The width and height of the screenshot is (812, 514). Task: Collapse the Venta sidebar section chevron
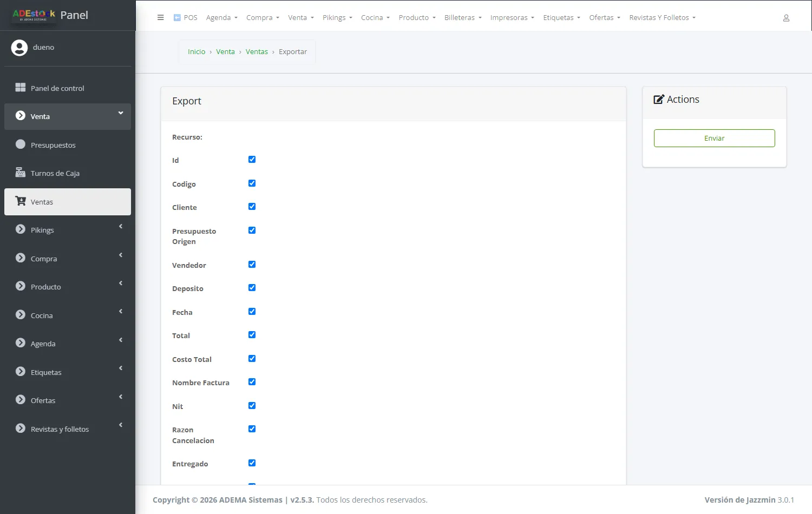point(121,113)
